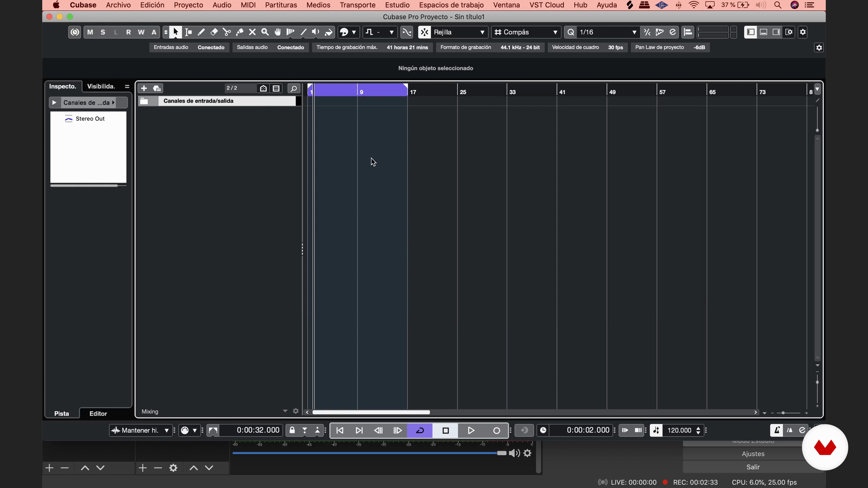The height and width of the screenshot is (488, 868).
Task: Open the Mantener hi. record mode dropdown
Action: click(x=141, y=430)
